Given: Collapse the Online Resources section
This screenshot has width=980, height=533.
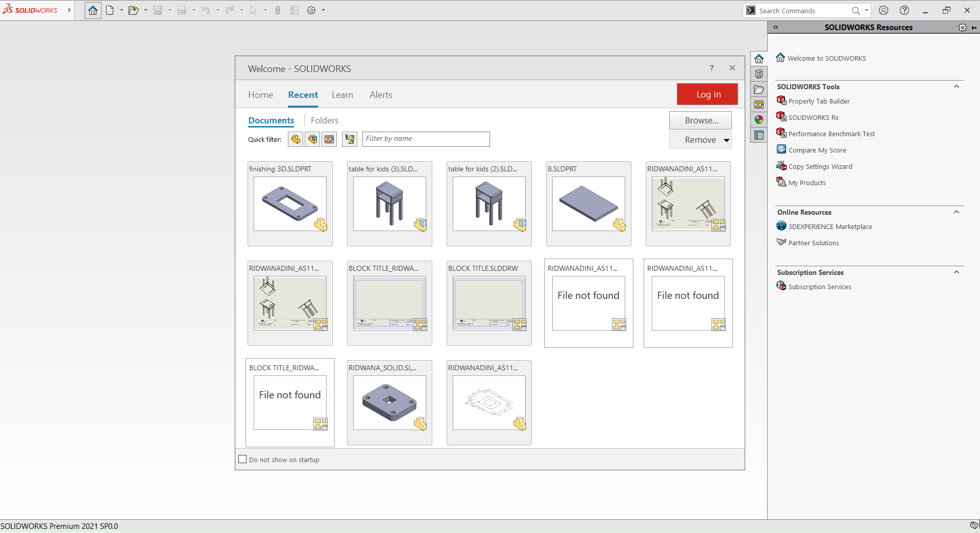Looking at the screenshot, I should (x=957, y=212).
